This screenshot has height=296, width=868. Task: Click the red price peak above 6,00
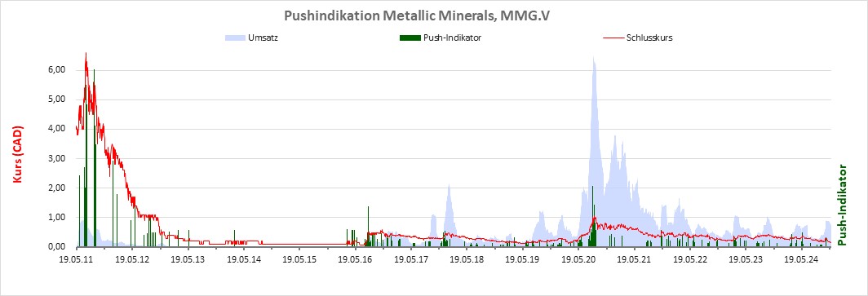pos(86,54)
